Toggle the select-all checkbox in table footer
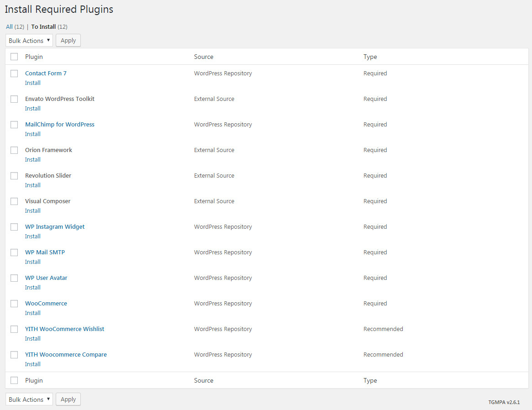The height and width of the screenshot is (410, 532). (14, 380)
